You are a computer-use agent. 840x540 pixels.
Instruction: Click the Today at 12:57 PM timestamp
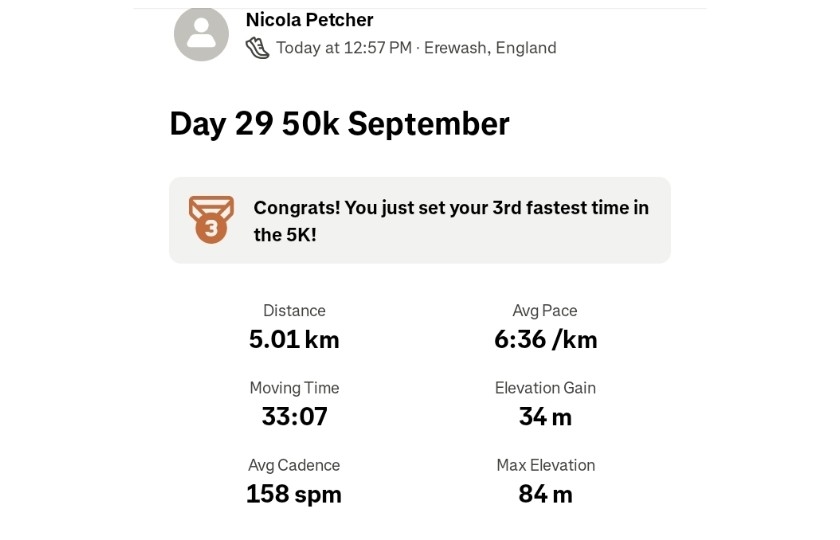click(344, 48)
